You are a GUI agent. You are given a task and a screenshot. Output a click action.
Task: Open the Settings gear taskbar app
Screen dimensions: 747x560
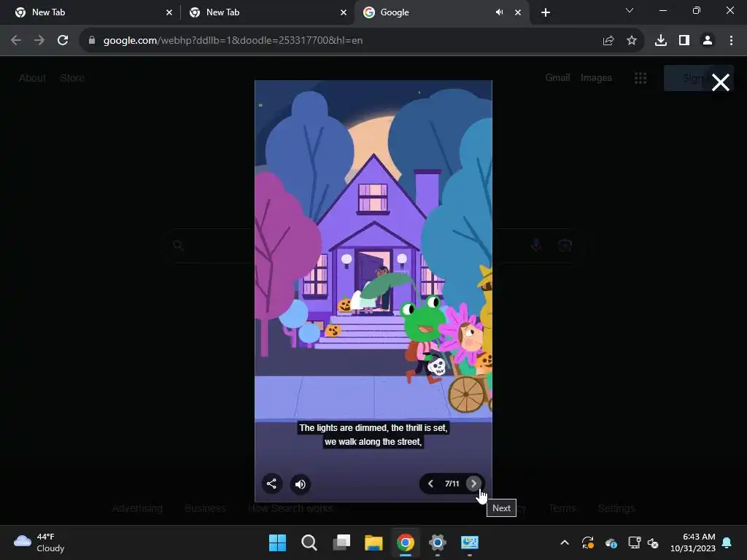438,542
